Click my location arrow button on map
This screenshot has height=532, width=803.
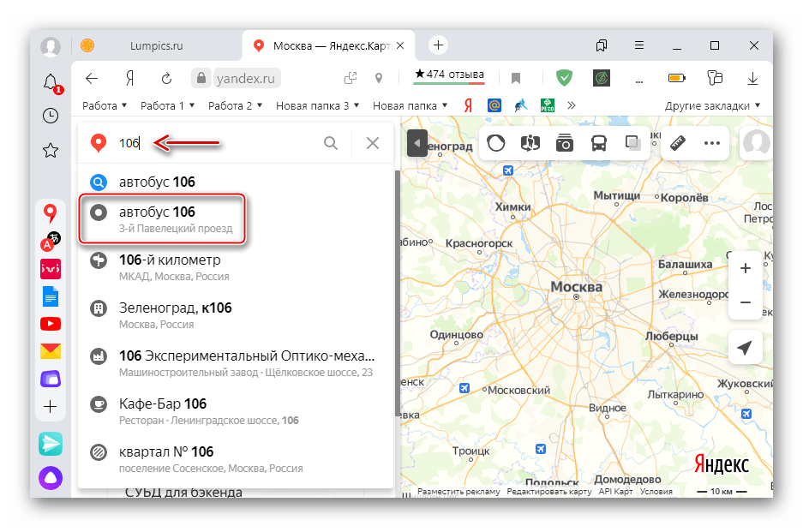745,348
